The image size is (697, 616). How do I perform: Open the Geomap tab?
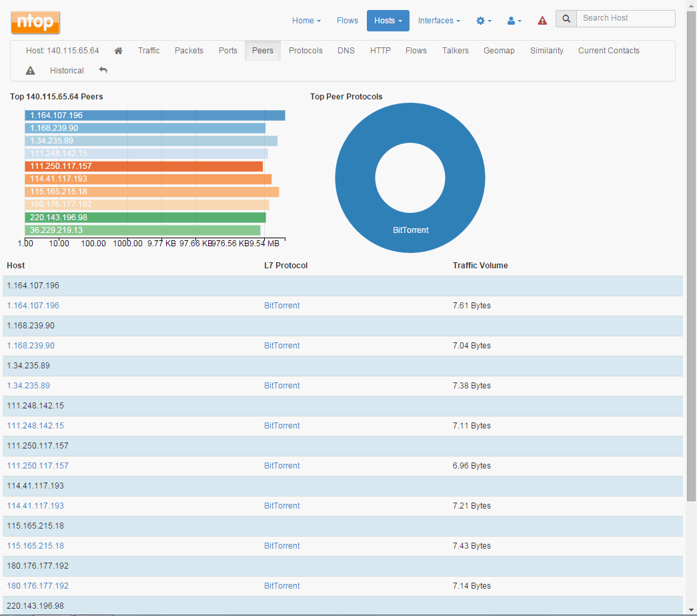[499, 51]
